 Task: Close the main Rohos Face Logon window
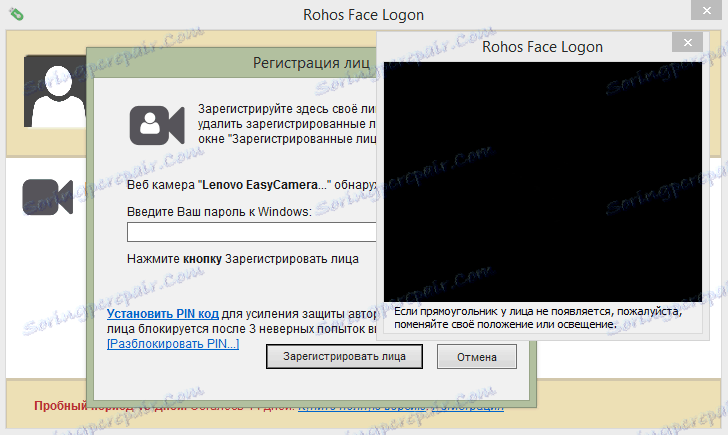click(x=707, y=10)
